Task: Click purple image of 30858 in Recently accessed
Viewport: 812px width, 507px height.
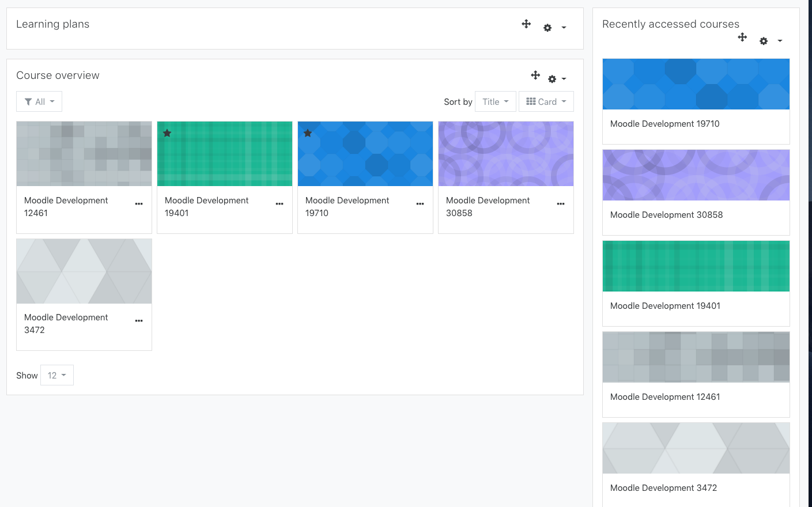Action: [696, 175]
